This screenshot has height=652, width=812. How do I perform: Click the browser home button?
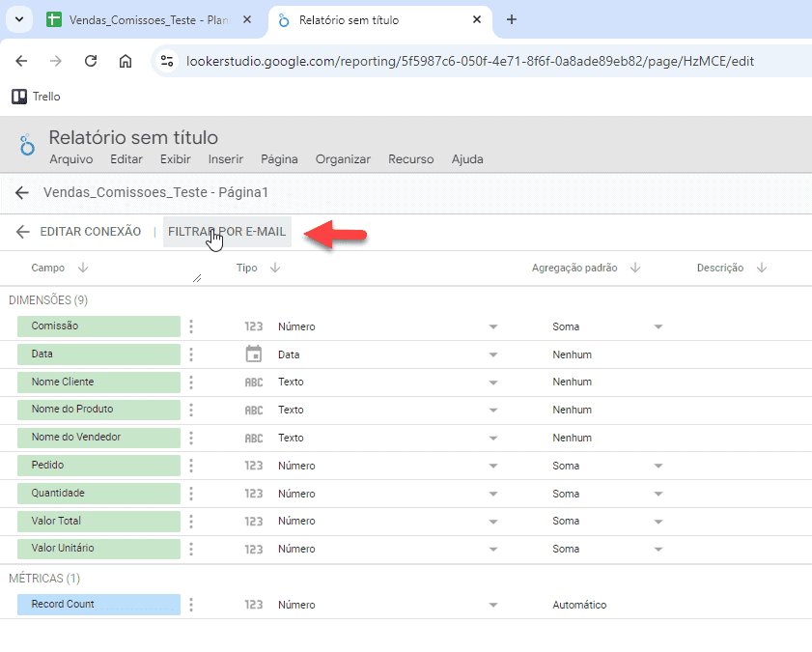pyautogui.click(x=126, y=61)
